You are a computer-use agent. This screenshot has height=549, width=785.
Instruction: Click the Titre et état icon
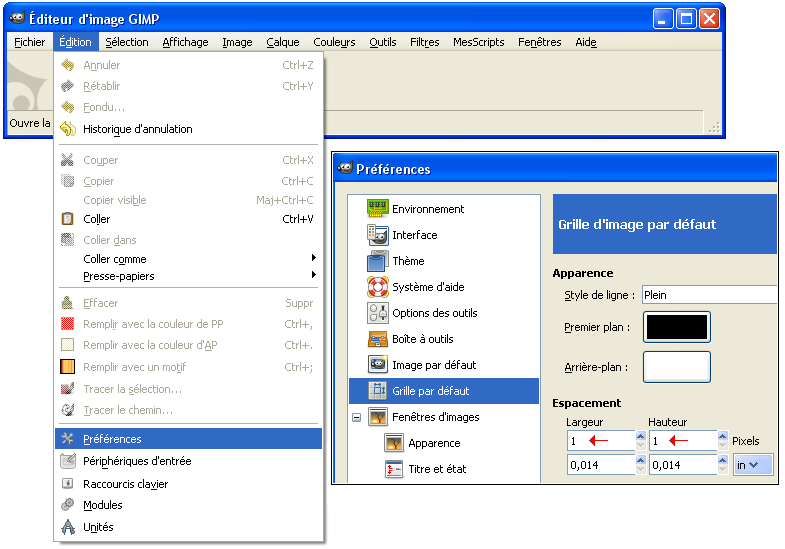[x=394, y=469]
